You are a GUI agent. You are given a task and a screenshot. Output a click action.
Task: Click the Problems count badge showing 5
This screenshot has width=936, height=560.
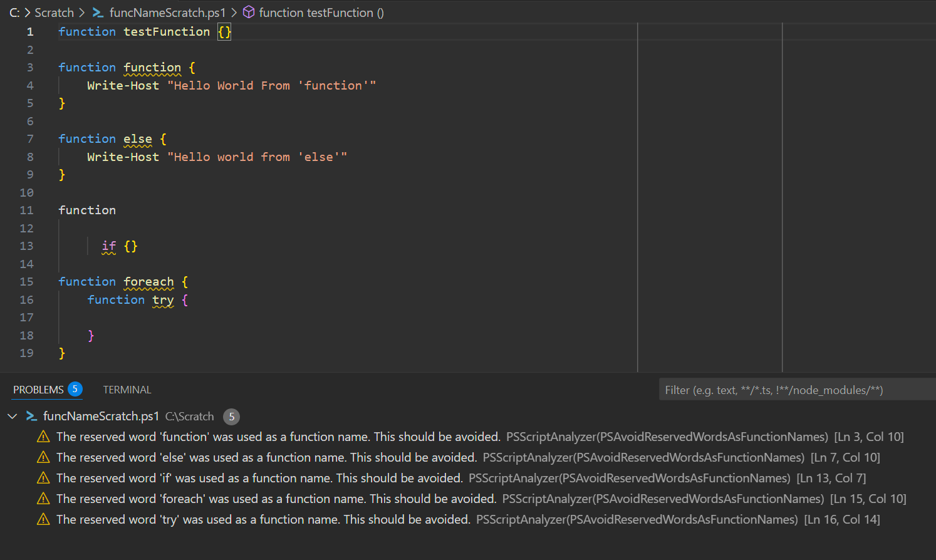coord(75,389)
